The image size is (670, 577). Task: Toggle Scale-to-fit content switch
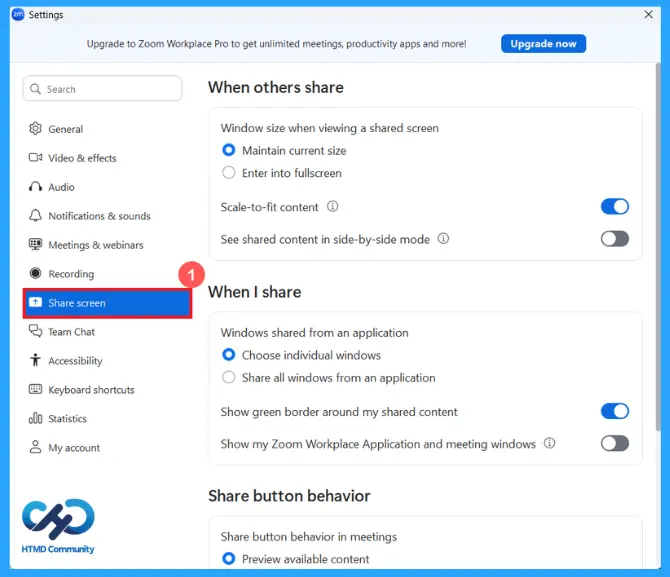pyautogui.click(x=615, y=207)
